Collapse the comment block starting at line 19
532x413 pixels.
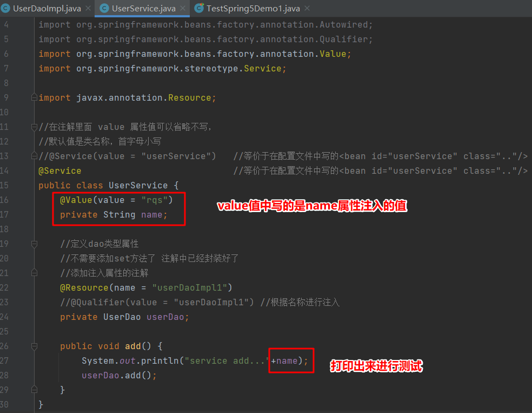(x=34, y=244)
